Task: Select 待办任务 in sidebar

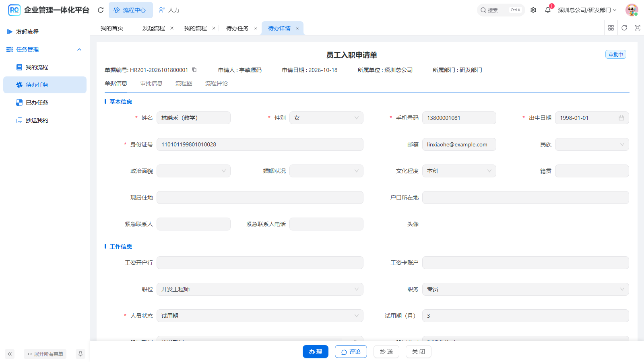Action: coord(45,85)
